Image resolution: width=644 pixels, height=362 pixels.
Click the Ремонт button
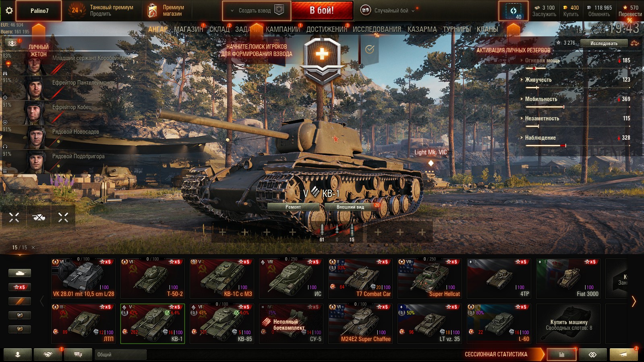293,207
